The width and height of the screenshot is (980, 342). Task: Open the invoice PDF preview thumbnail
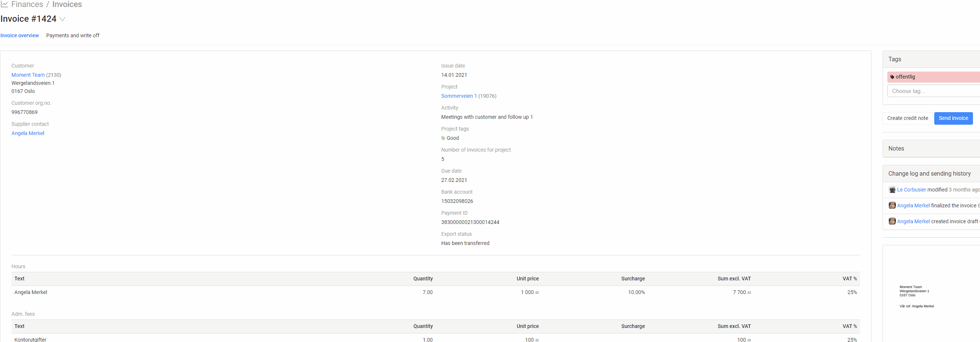pos(931,294)
